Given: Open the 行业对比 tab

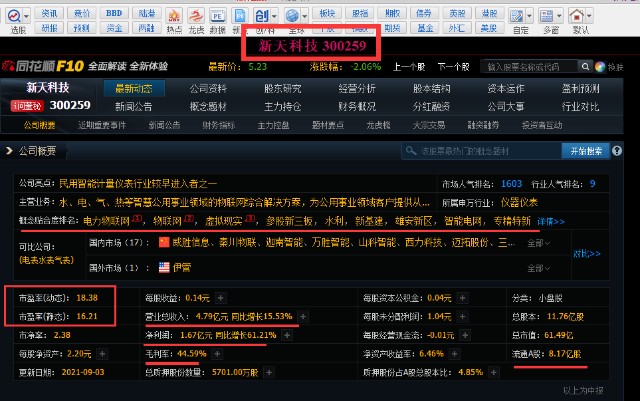Looking at the screenshot, I should tap(580, 107).
